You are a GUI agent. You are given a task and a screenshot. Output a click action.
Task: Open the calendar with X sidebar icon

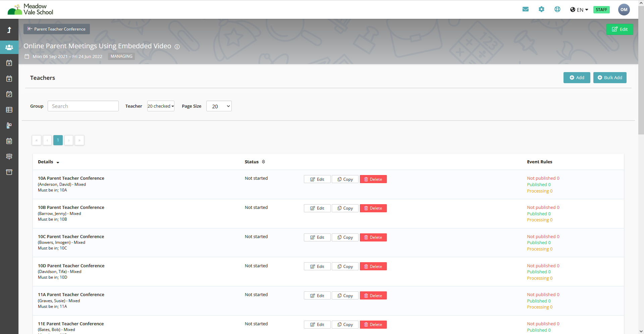point(9,63)
